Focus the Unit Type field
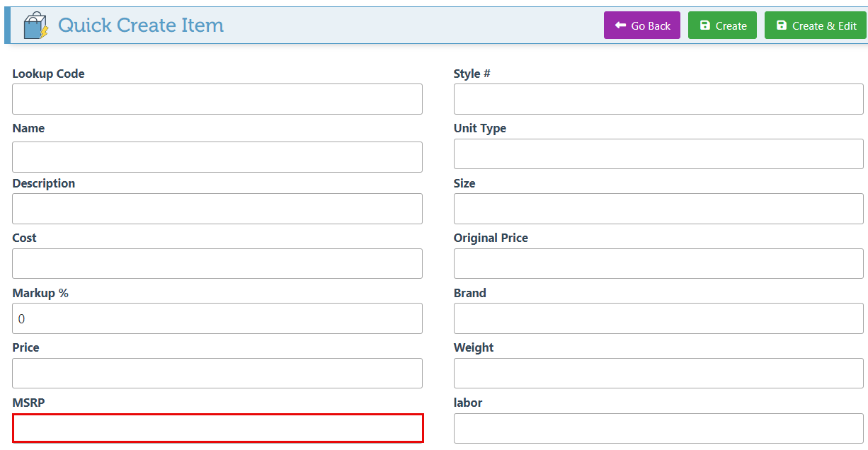The height and width of the screenshot is (450, 868). tap(658, 154)
